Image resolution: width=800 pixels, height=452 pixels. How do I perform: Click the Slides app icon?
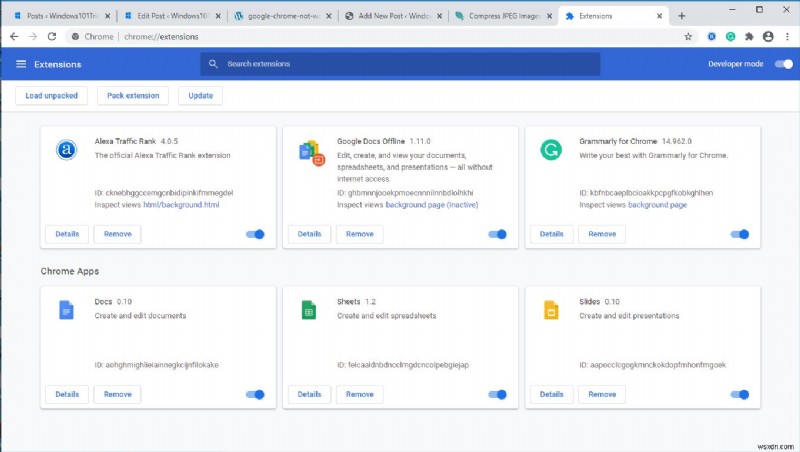(551, 310)
